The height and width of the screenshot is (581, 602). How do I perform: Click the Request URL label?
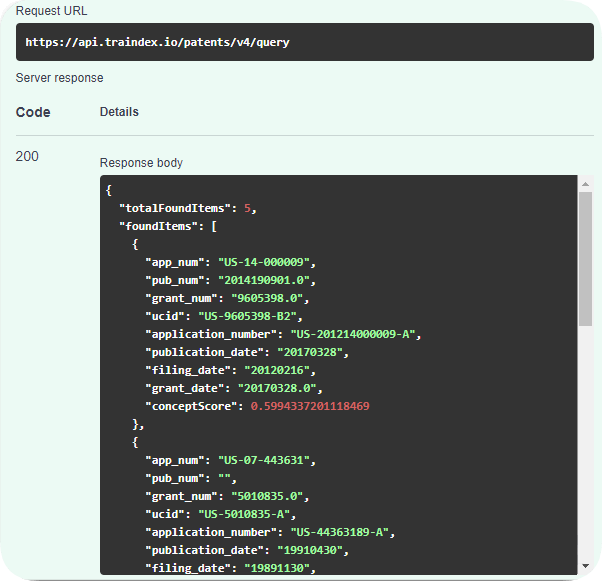point(51,11)
